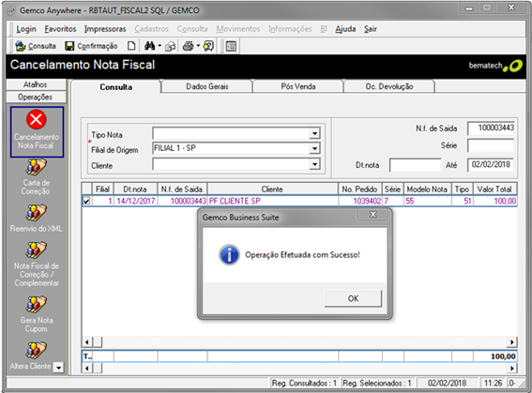
Task: Expand the sidebar shortcuts down arrow
Action: pos(59,368)
